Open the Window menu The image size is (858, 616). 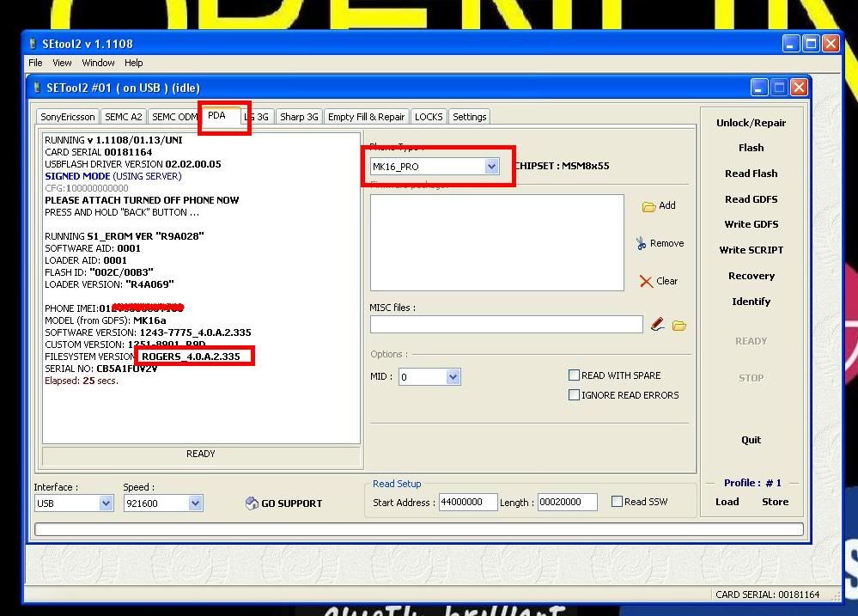98,63
